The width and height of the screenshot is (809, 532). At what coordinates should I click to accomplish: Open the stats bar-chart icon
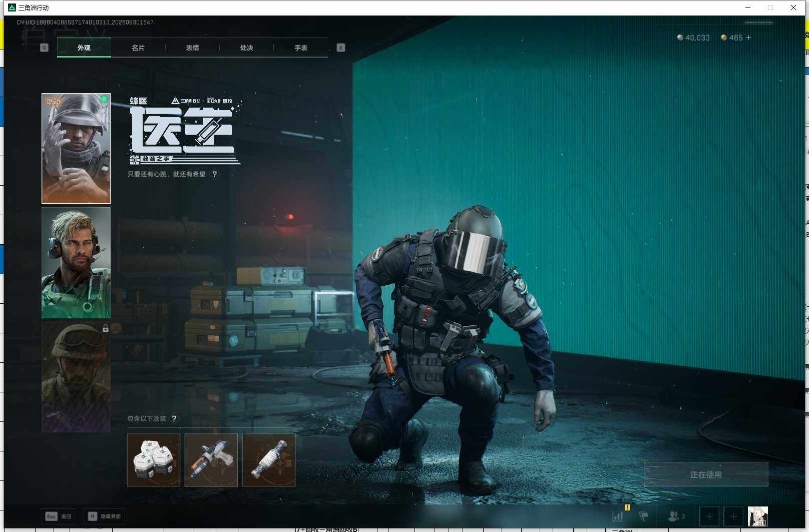coord(618,516)
